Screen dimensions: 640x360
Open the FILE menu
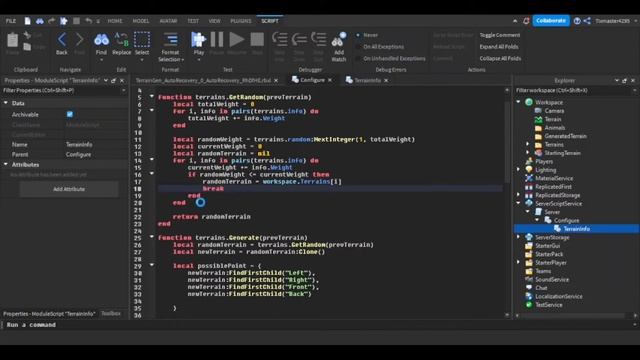(x=11, y=21)
